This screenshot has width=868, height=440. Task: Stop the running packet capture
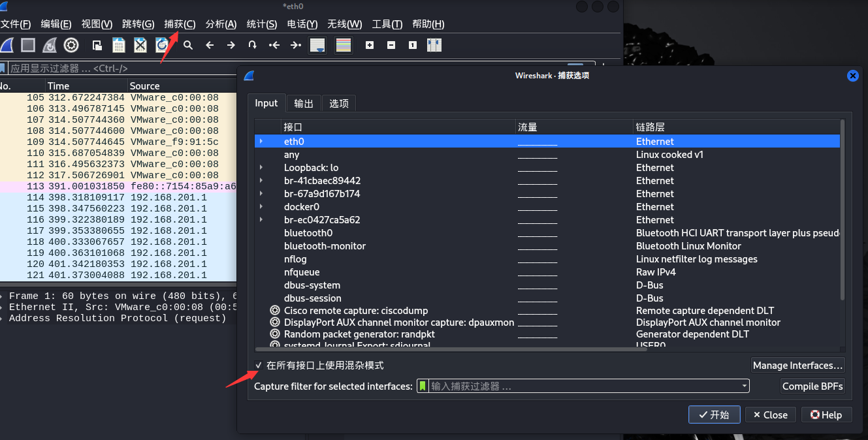click(28, 45)
